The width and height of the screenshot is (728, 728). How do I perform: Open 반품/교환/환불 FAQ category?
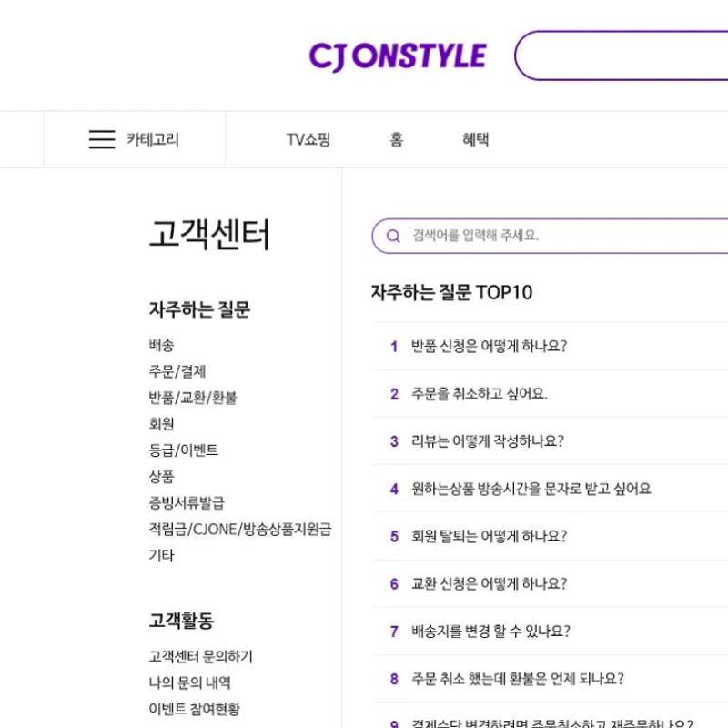[x=193, y=398]
